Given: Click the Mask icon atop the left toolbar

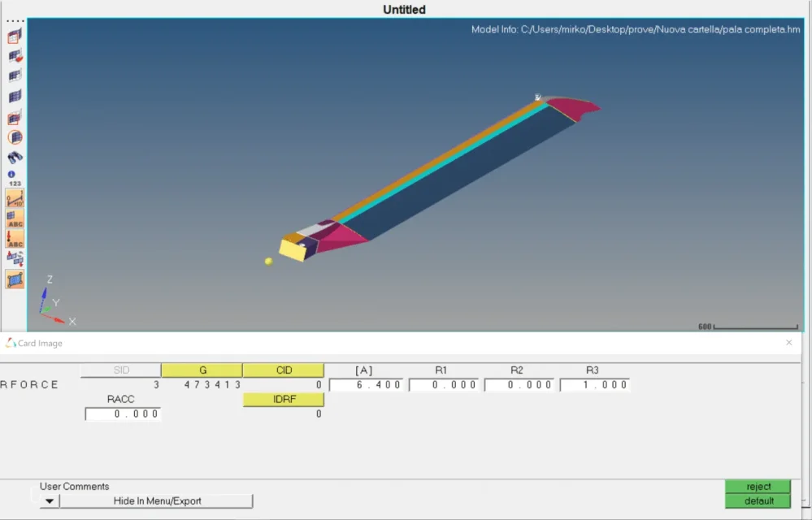Looking at the screenshot, I should point(15,37).
